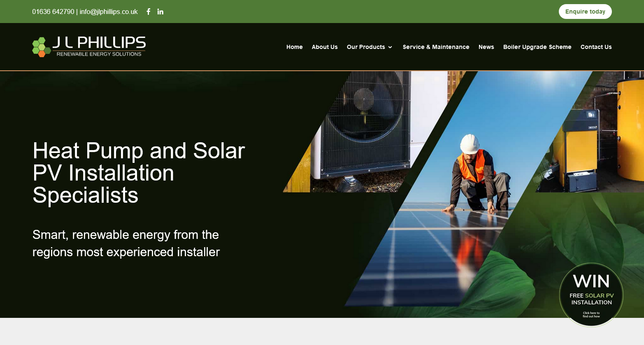The image size is (644, 345).
Task: Click the hexagon honeycomb logo icon
Action: click(x=41, y=47)
